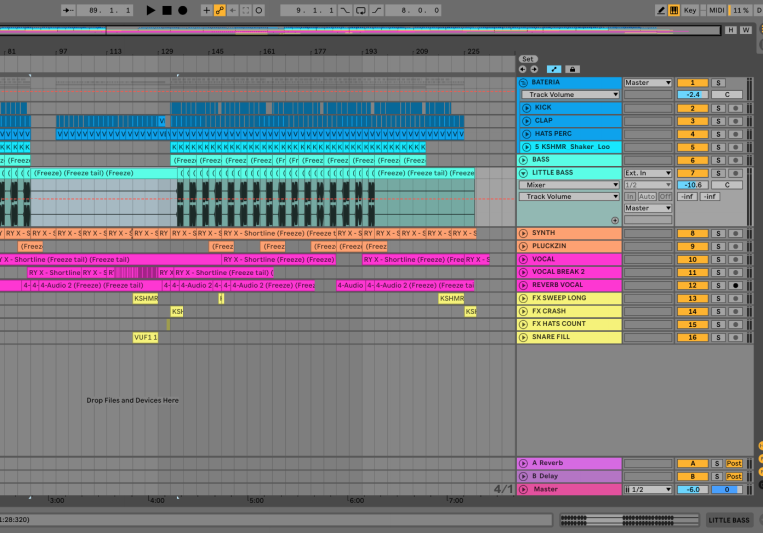Viewport: 763px width, 533px height.
Task: Enable MIDI arrangement overdub plus icon
Action: point(206,10)
